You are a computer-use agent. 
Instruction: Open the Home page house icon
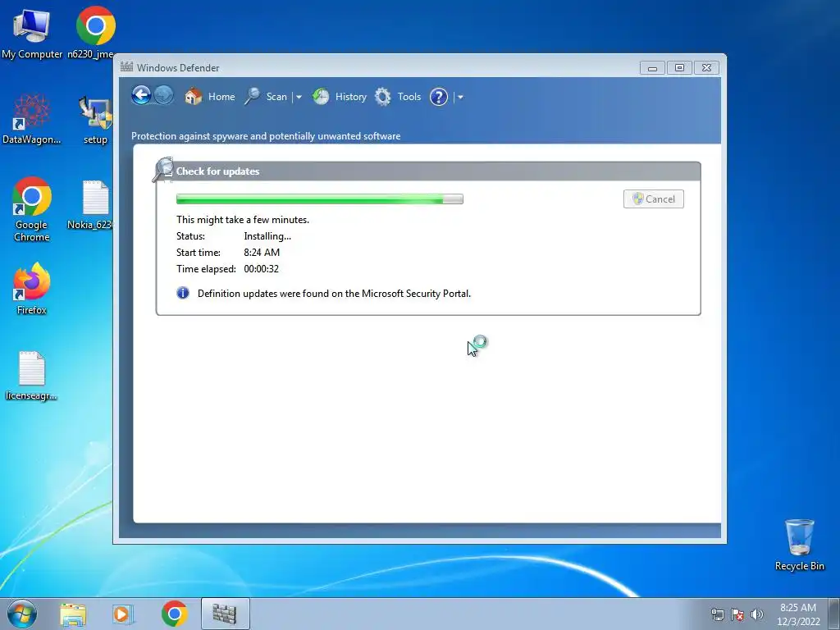pos(194,97)
